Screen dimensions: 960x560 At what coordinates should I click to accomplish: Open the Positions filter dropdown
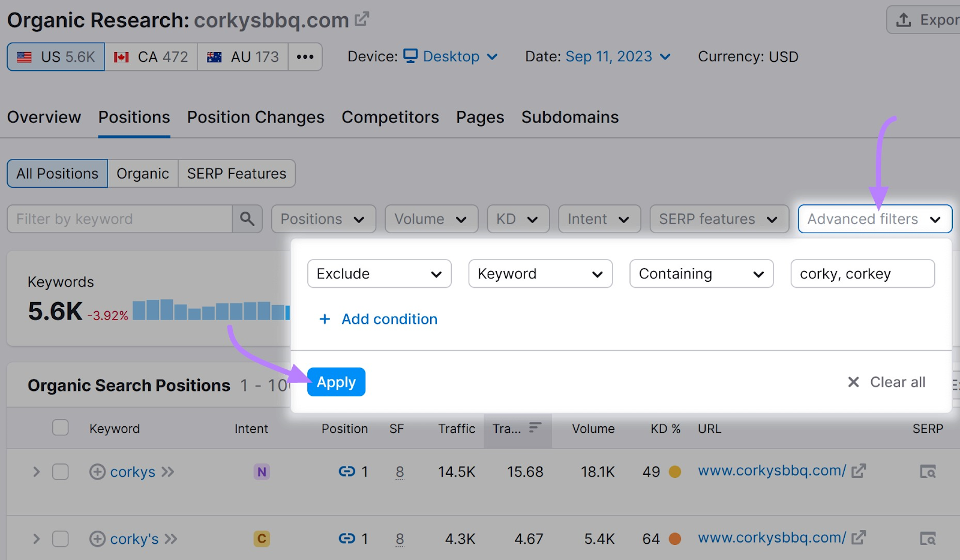point(323,219)
